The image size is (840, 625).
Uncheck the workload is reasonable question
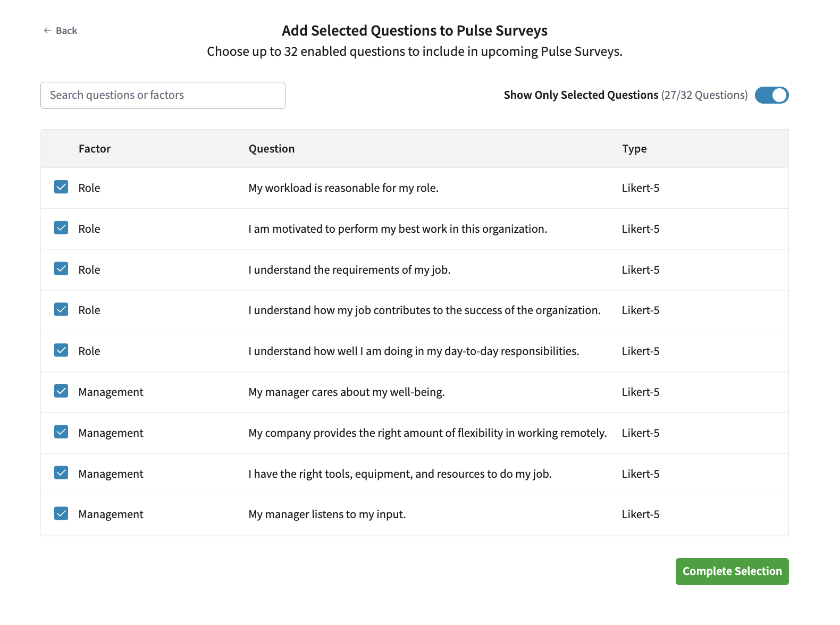pyautogui.click(x=61, y=187)
